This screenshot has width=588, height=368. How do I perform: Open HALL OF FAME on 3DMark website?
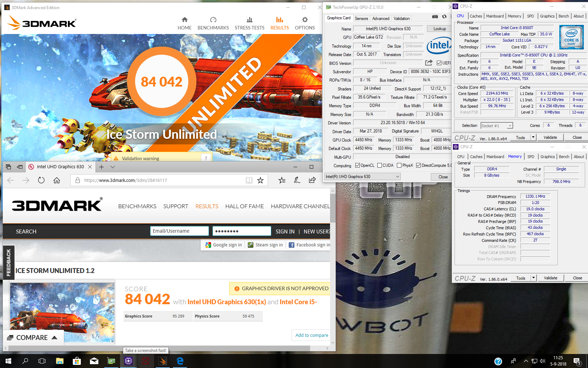[x=244, y=206]
